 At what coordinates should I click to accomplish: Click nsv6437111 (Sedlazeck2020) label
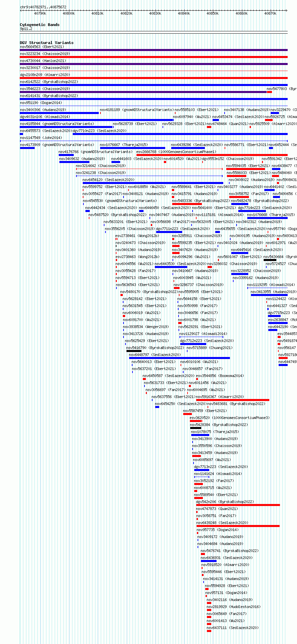point(233,628)
